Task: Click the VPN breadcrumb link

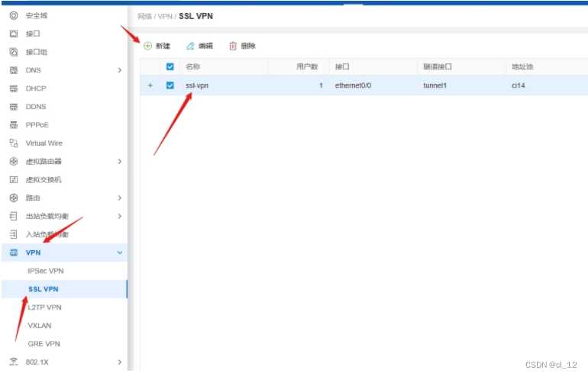Action: (x=165, y=17)
